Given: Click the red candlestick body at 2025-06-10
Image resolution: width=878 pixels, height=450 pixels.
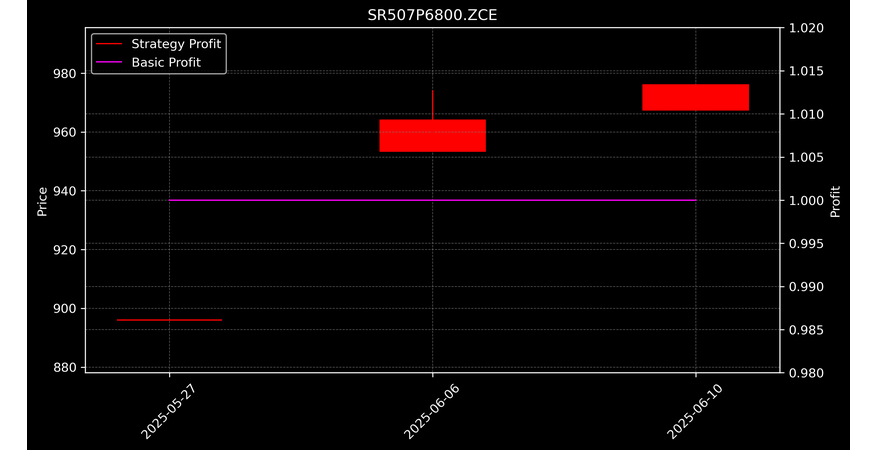Looking at the screenshot, I should 695,97.
